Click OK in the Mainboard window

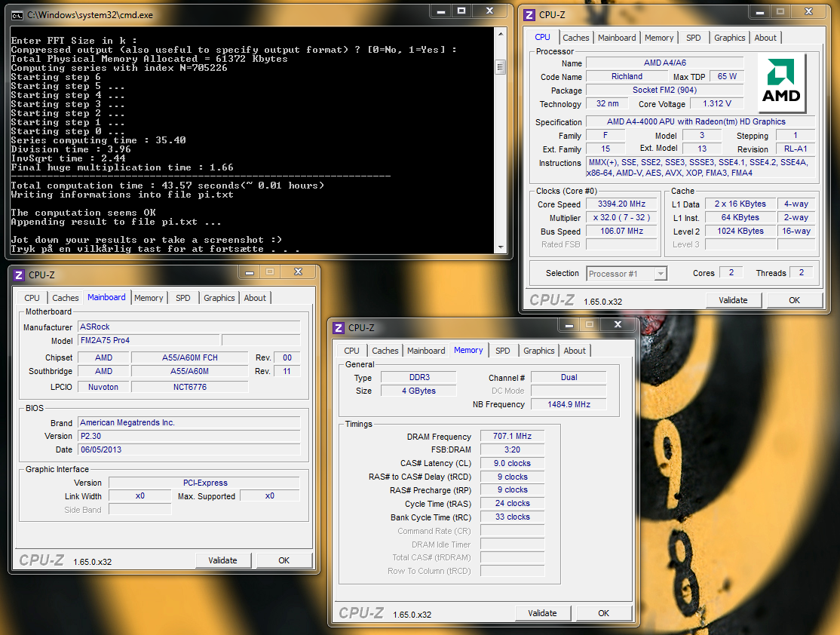pos(284,560)
